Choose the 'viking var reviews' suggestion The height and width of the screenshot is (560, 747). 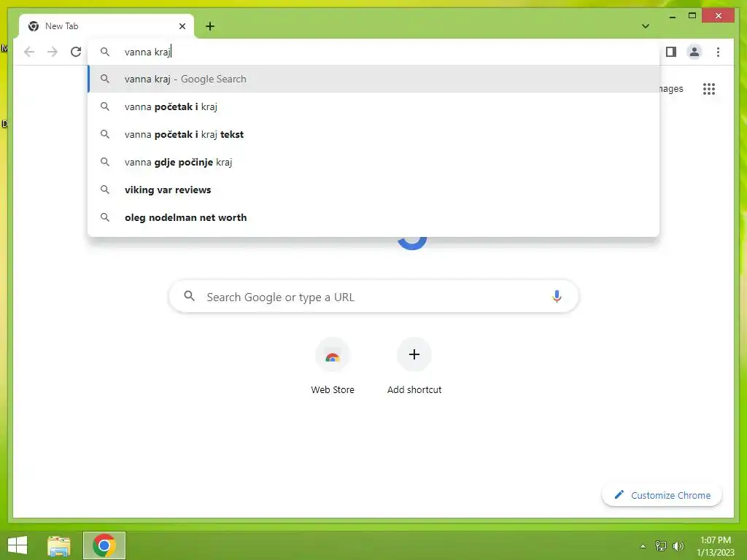[374, 190]
